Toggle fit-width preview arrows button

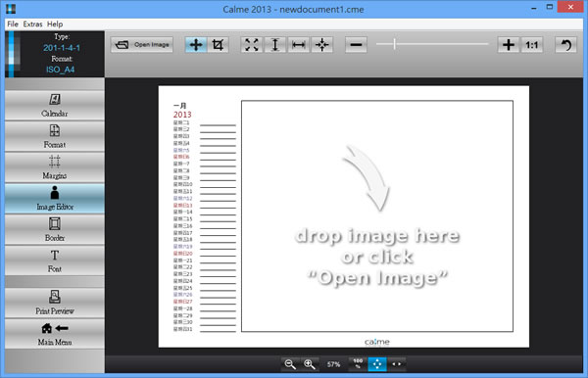pos(396,364)
